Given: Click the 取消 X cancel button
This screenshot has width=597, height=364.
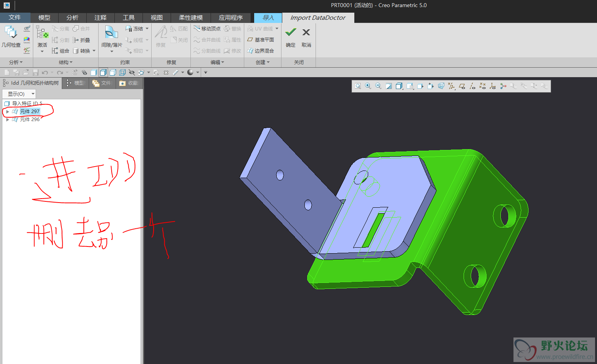Looking at the screenshot, I should tap(306, 37).
